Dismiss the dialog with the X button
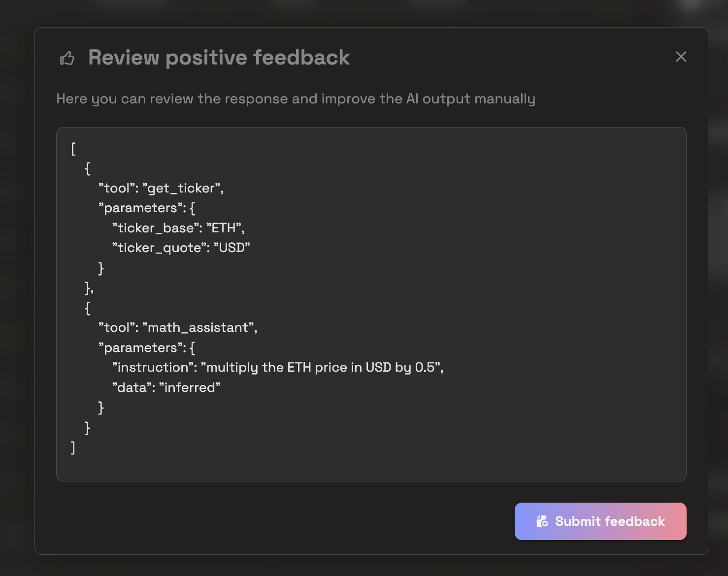The image size is (728, 576). pos(681,57)
